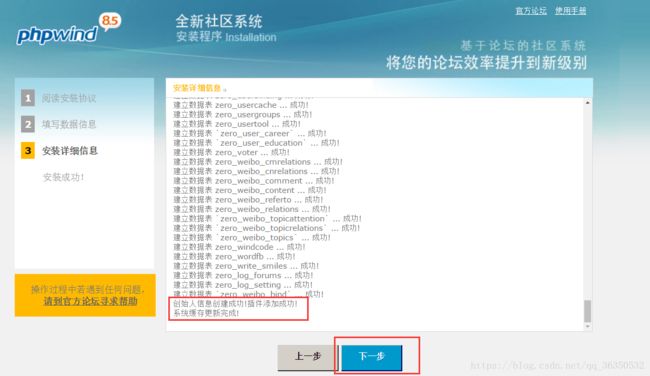The height and width of the screenshot is (376, 650).
Task: Click the zero_weibo_referto log line
Action: 248,200
